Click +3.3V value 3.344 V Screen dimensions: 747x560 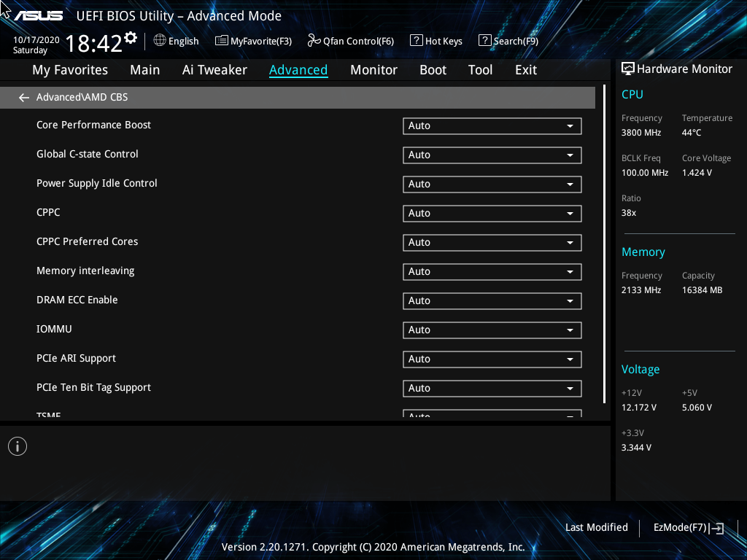[636, 448]
